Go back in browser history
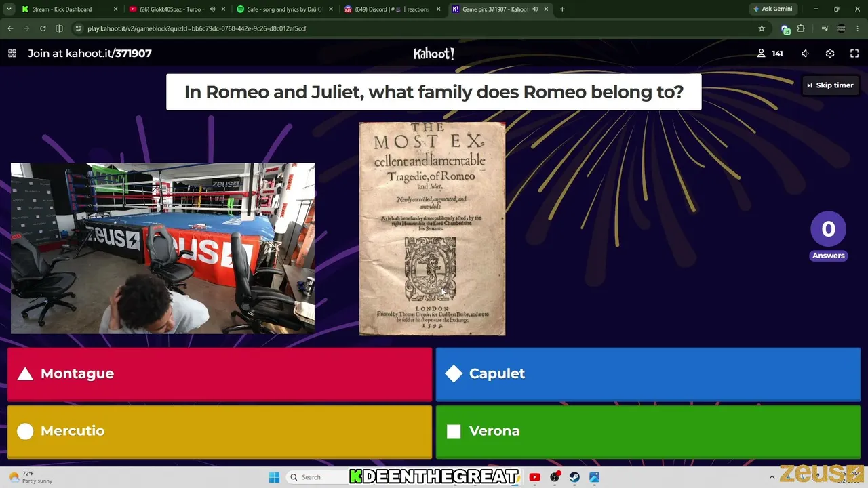This screenshot has height=488, width=868. coord(10,28)
